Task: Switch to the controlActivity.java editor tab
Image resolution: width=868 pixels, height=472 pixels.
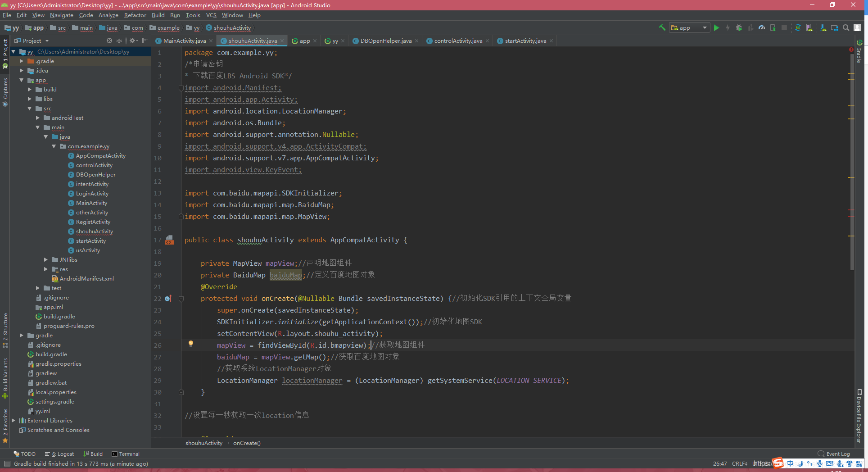Action: (x=458, y=41)
